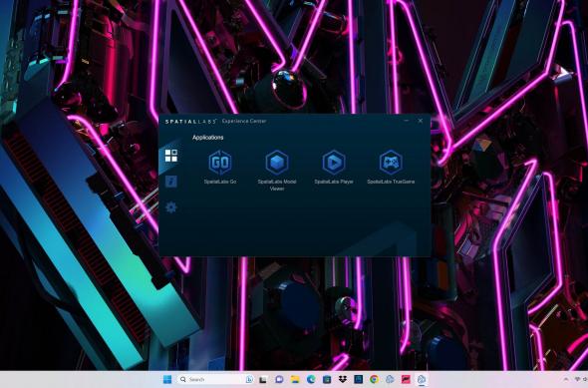Select the Applications grid sidebar icon
Screen dimensions: 588x388
[171, 156]
